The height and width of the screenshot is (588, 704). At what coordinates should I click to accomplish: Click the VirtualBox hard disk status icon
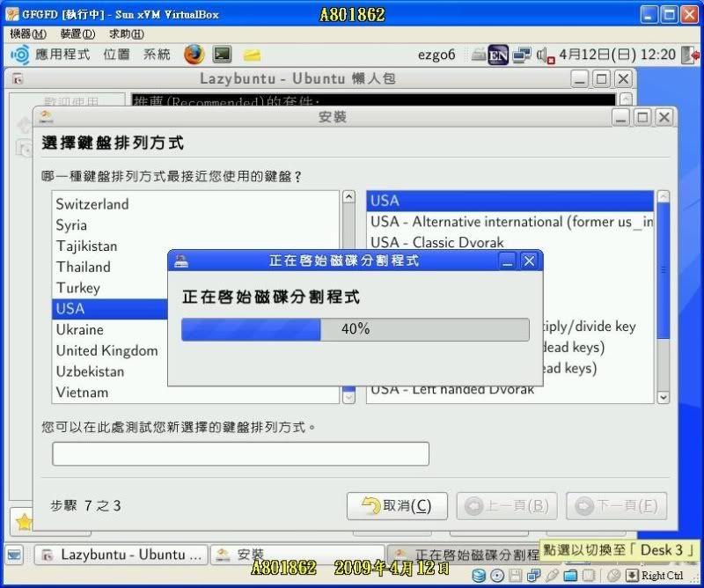pos(479,576)
